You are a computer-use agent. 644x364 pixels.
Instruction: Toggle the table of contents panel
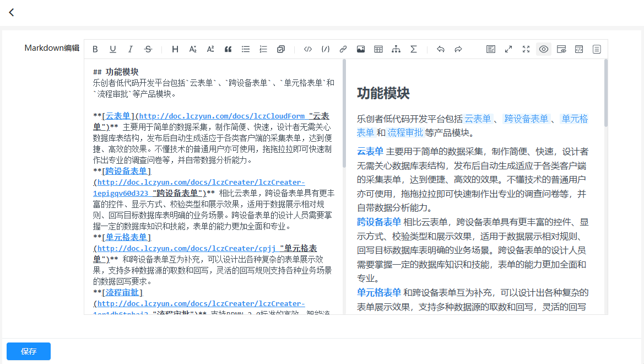coord(597,49)
